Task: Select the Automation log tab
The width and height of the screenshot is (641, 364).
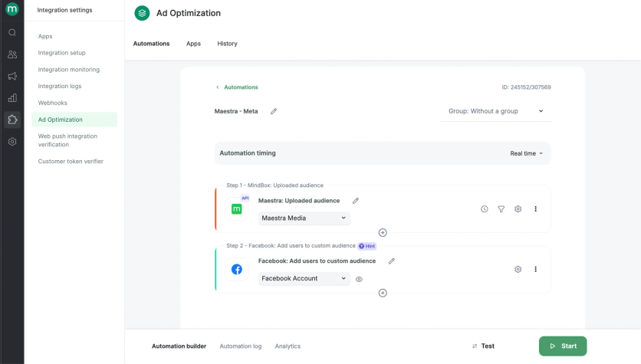Action: pos(241,346)
